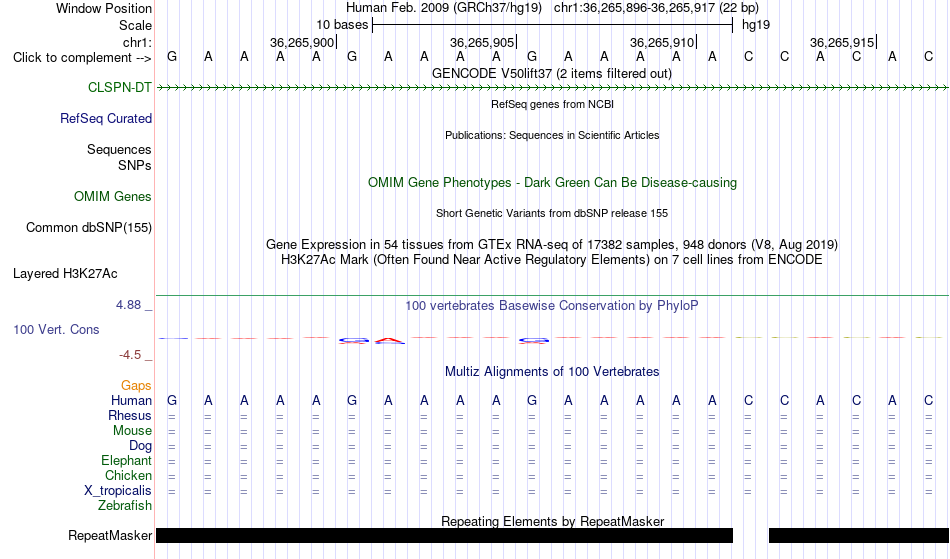Click 'Click to complement -->' label
The image size is (950, 559).
pyautogui.click(x=82, y=58)
